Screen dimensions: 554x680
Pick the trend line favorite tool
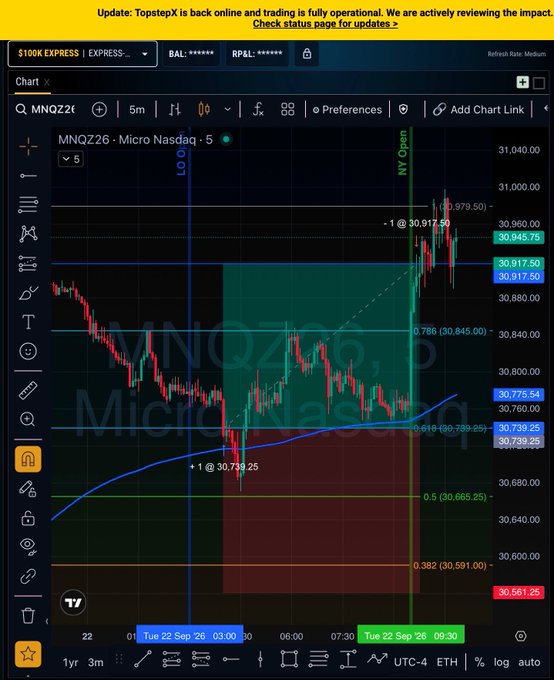click(143, 659)
